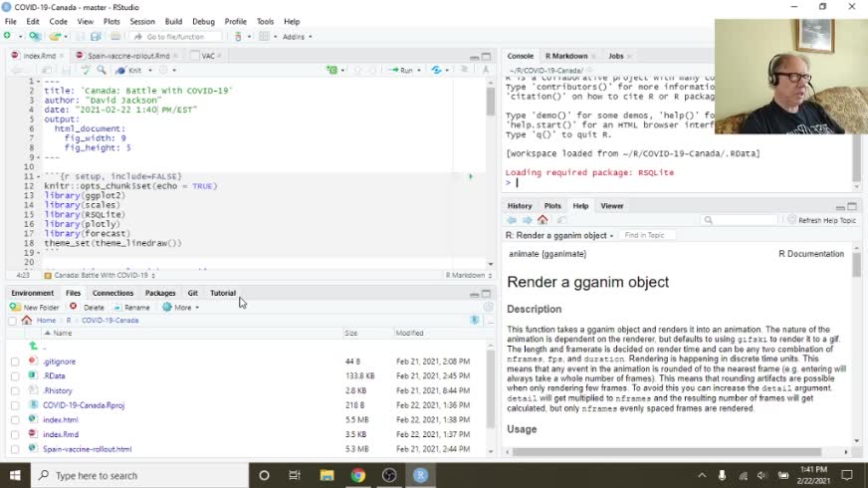The height and width of the screenshot is (488, 868).
Task: Open the More dropdown in Files pane
Action: point(181,307)
